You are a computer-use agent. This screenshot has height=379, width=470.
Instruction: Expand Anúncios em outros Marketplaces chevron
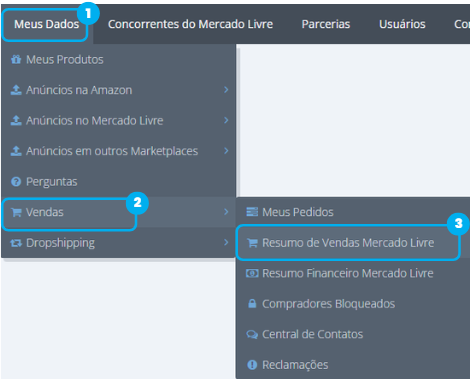coord(226,151)
